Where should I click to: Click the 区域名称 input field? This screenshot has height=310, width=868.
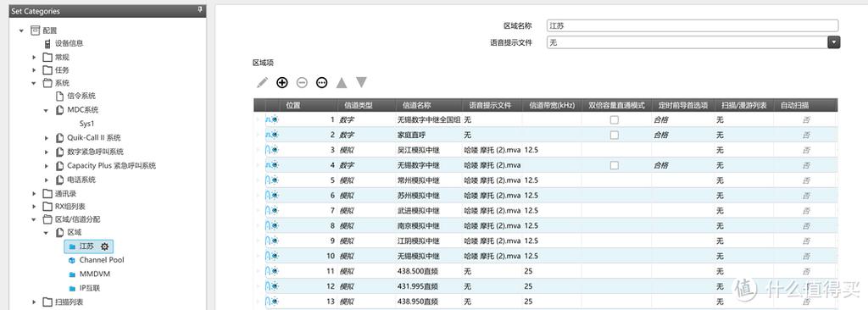tap(693, 25)
